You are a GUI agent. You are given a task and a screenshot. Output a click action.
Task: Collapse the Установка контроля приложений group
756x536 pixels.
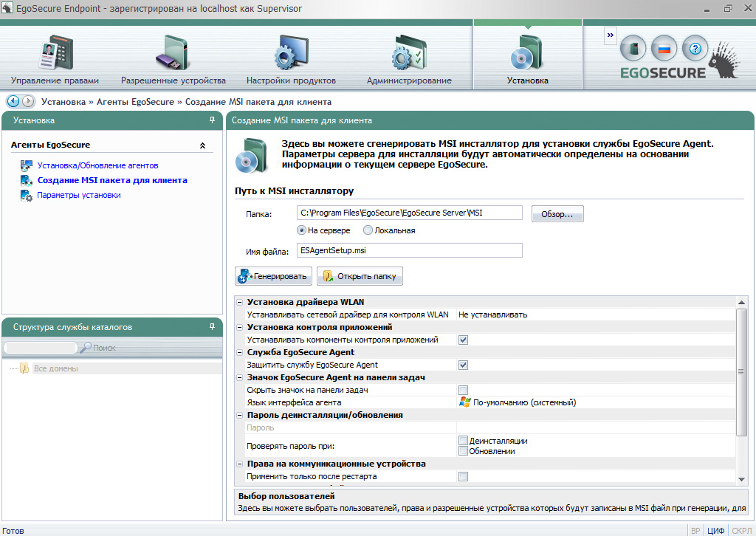240,327
